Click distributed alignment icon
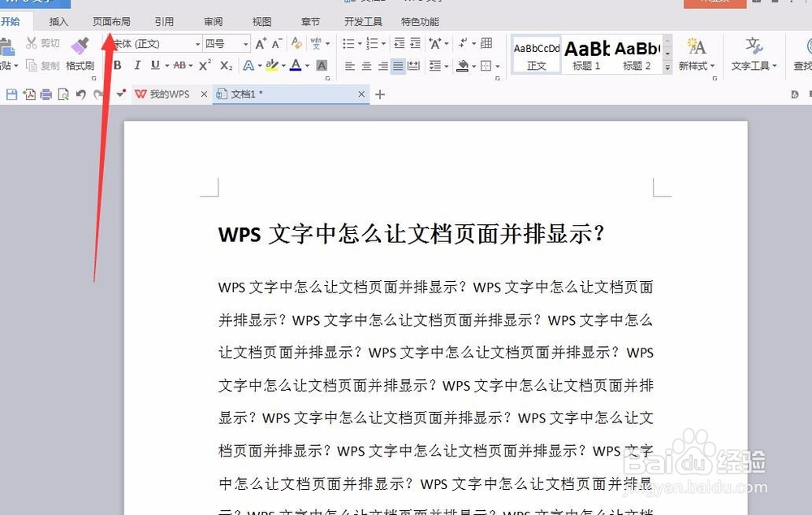 point(414,66)
